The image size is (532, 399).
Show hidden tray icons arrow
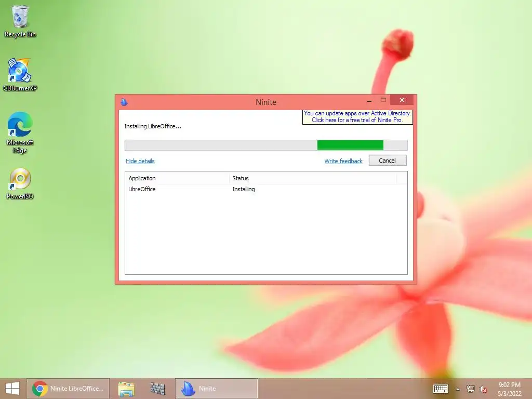click(x=458, y=389)
